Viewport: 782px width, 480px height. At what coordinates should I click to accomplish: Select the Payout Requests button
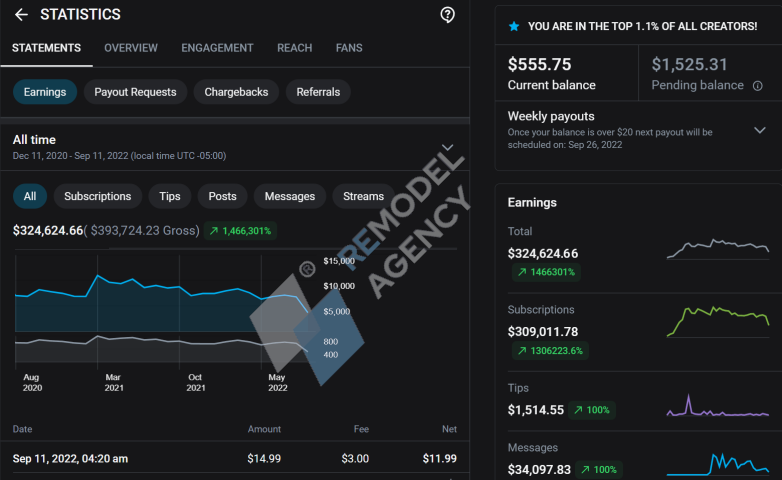point(135,92)
